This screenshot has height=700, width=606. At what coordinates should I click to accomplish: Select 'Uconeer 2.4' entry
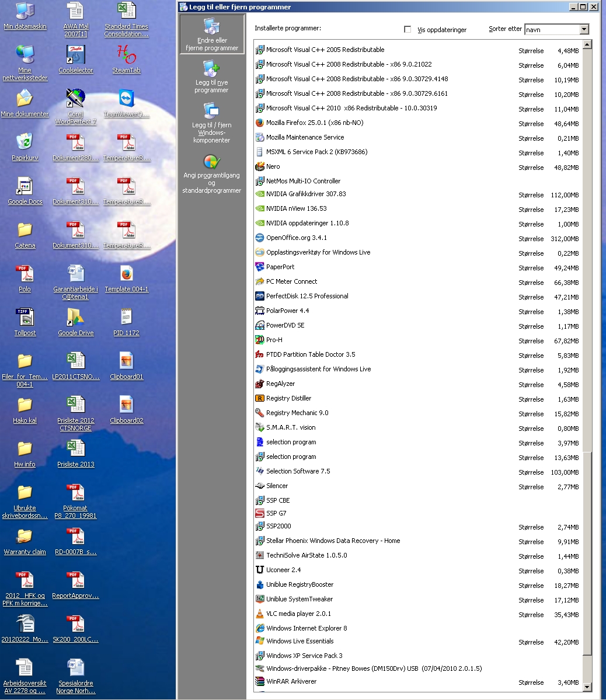coord(418,570)
